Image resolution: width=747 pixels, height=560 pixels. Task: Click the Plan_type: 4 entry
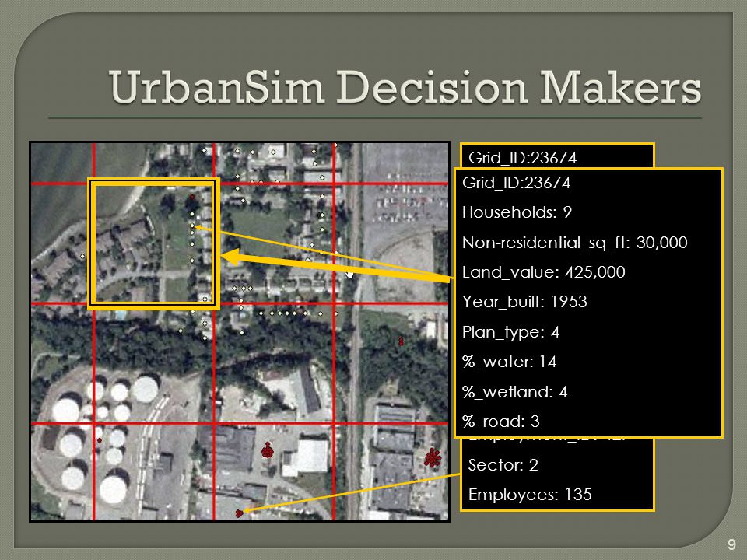pyautogui.click(x=510, y=332)
